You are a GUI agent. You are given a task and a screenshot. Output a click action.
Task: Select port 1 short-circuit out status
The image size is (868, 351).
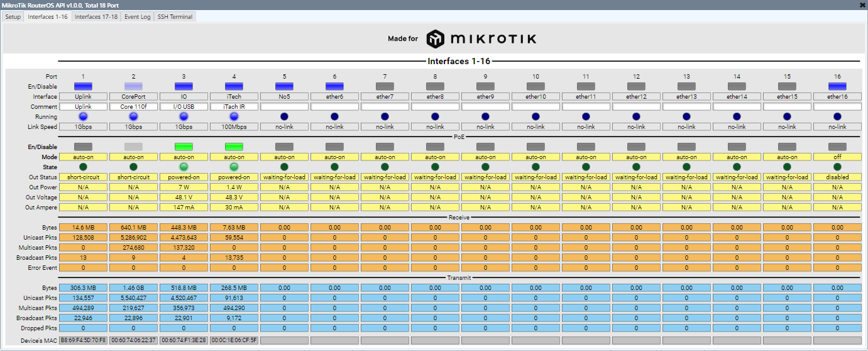pos(83,177)
